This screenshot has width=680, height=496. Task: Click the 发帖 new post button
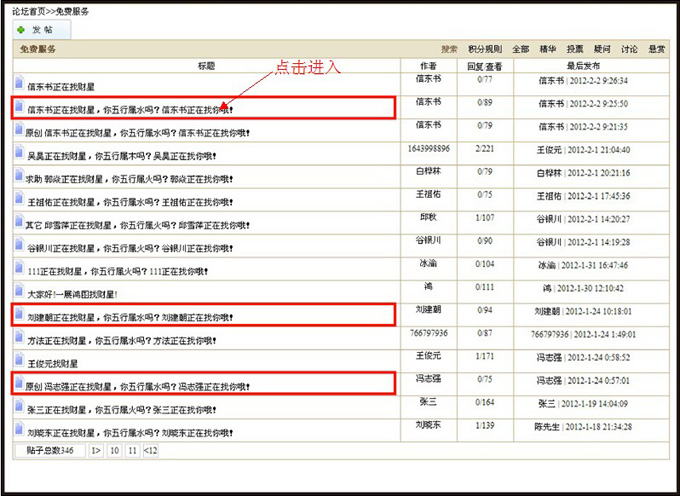42,30
